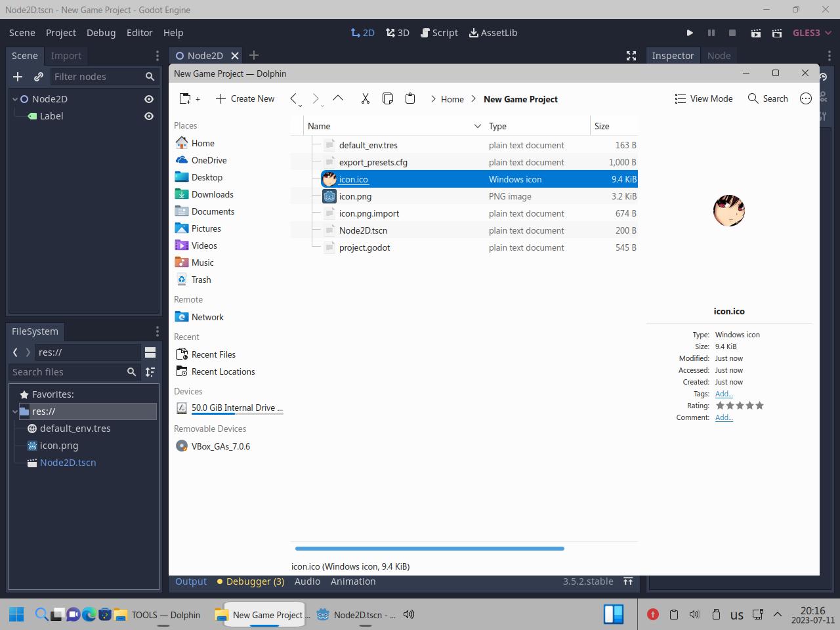This screenshot has height=630, width=840.
Task: Go up to the parent folder
Action: [338, 98]
